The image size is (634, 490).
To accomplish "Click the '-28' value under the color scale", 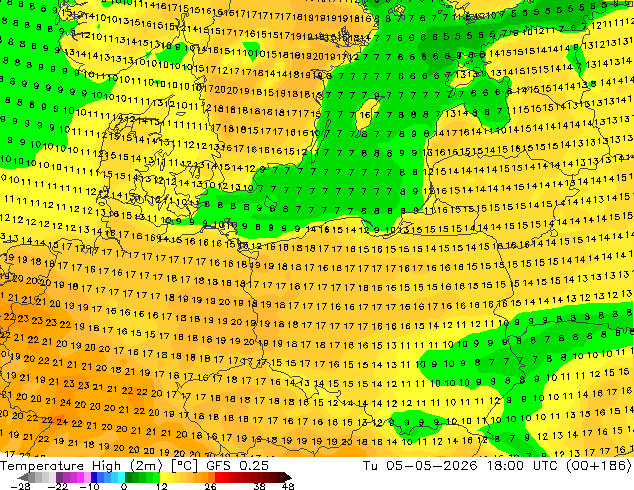I will pyautogui.click(x=20, y=486).
